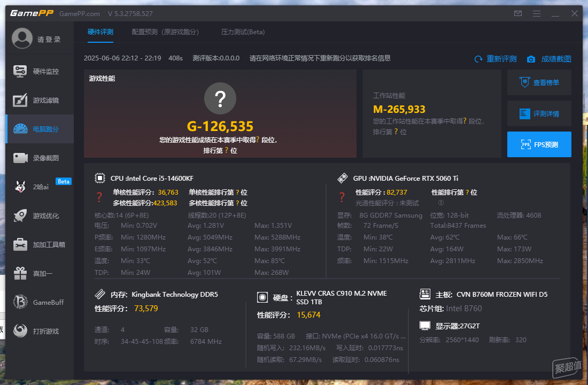
Task: Click the GamePP logo
Action: click(x=32, y=13)
